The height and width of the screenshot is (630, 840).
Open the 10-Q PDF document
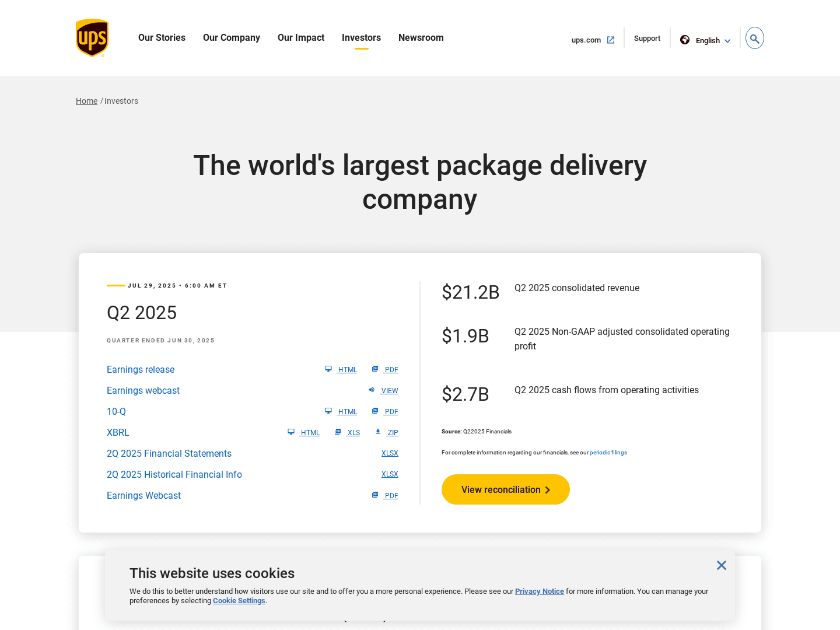click(x=391, y=412)
